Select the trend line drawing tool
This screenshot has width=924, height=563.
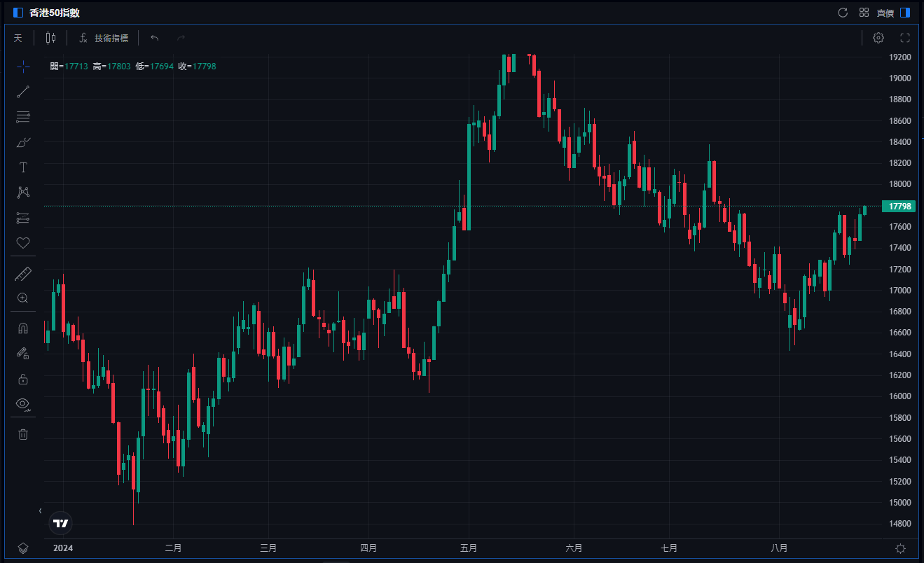(23, 92)
